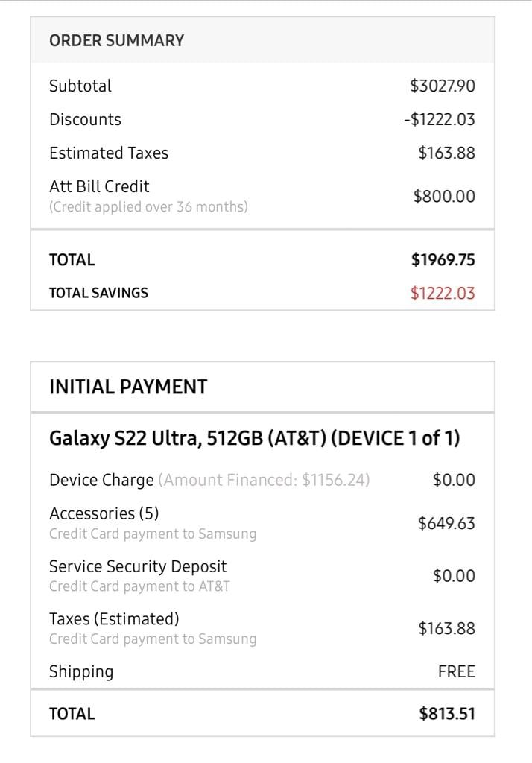
Task: Select the $800.00 bill credit amount
Action: click(444, 196)
